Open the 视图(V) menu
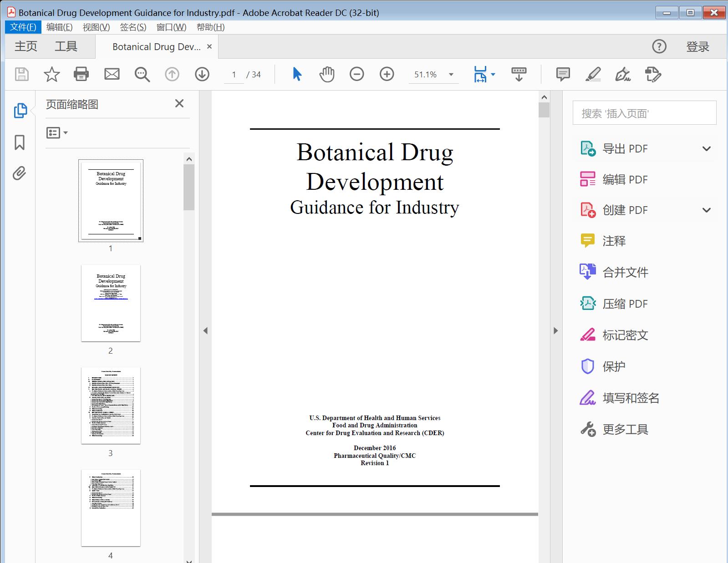Viewport: 728px width, 563px height. click(96, 27)
